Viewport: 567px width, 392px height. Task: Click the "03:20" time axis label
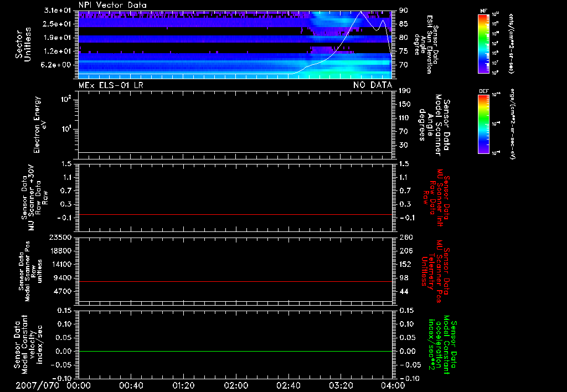point(341,385)
